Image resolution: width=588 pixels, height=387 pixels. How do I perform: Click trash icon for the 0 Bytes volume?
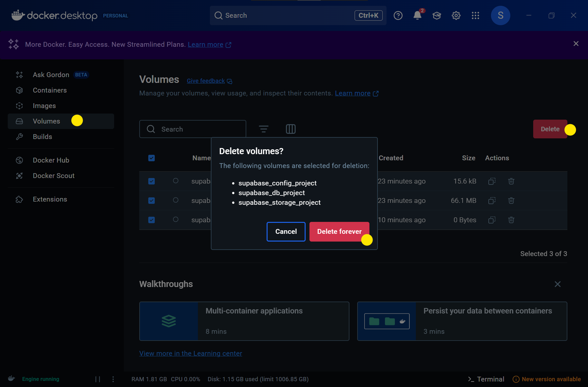[511, 220]
